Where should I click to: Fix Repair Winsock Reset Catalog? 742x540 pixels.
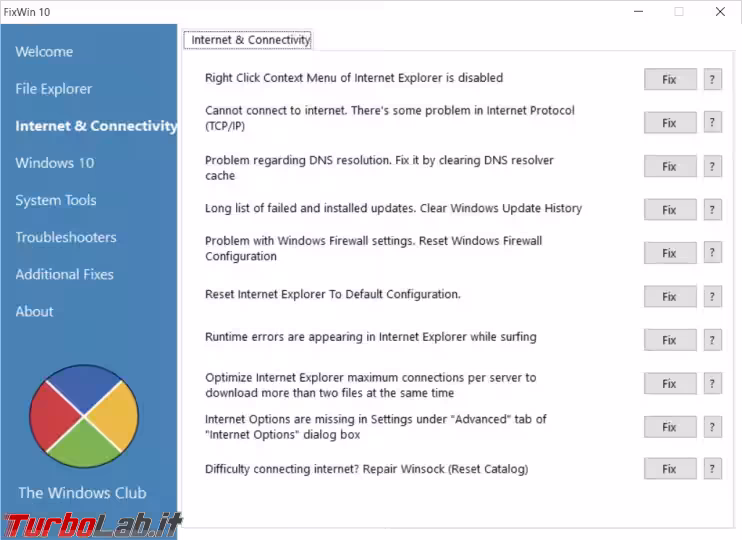(670, 469)
